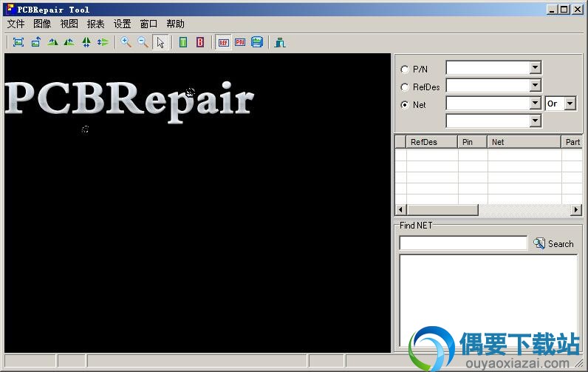Flip the image vertically
This screenshot has width=588, height=372.
pos(103,42)
